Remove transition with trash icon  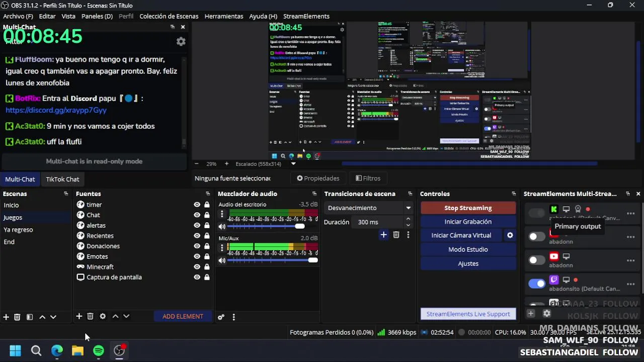(396, 235)
